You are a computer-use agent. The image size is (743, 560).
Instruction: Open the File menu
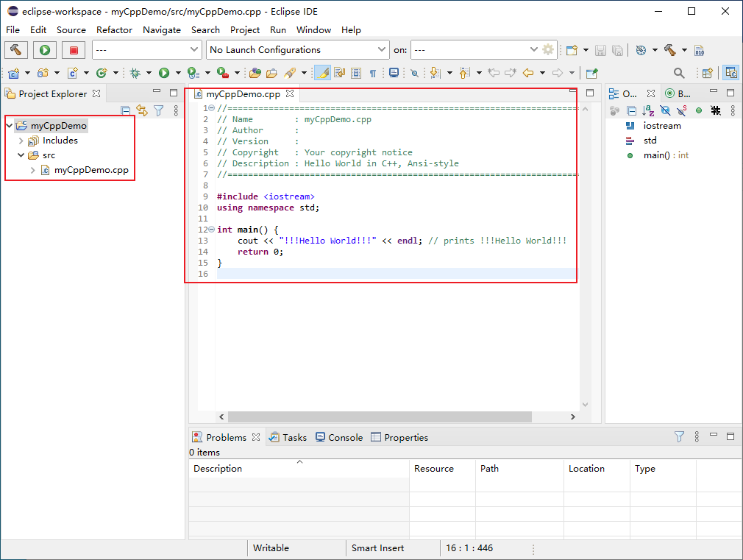[x=13, y=30]
